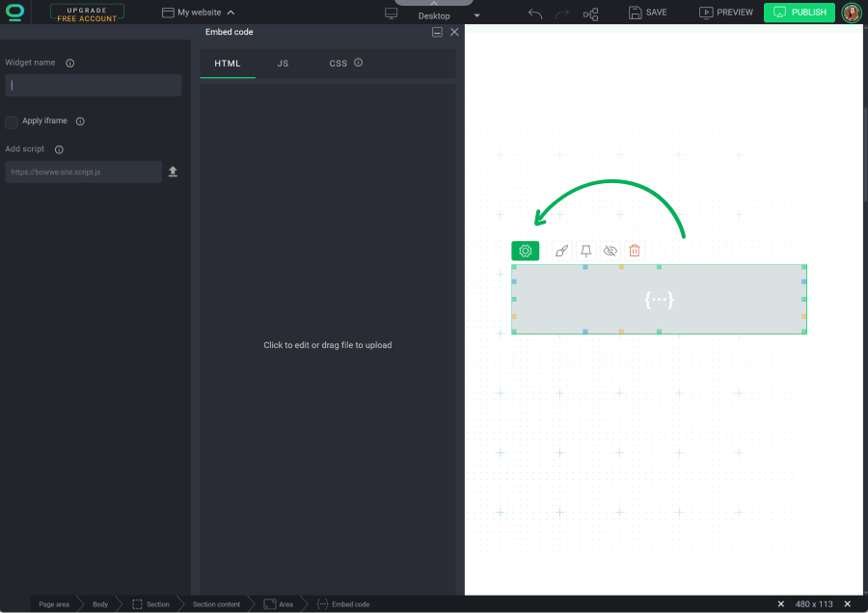This screenshot has height=613, width=868.
Task: Select the embed code widget on canvas
Action: pyautogui.click(x=659, y=300)
